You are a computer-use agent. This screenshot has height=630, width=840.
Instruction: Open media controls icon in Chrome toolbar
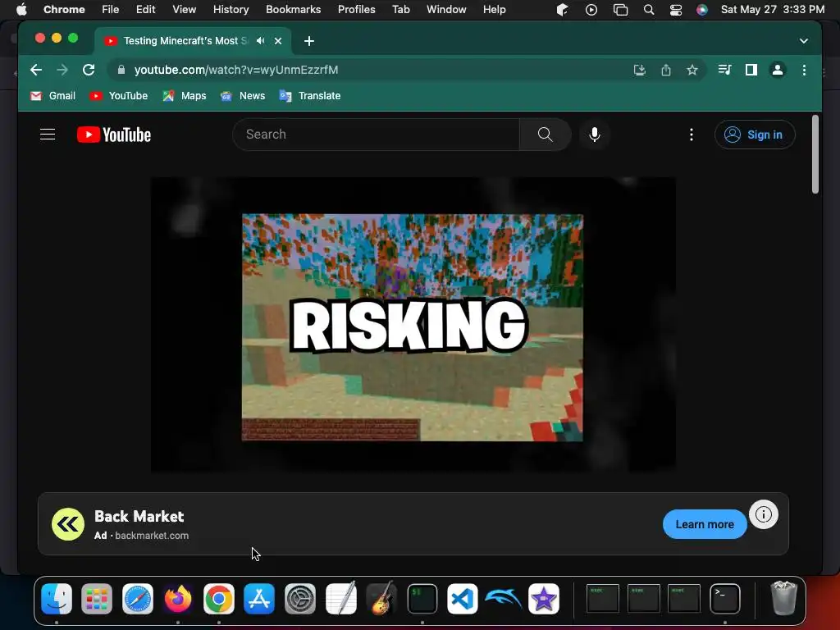724,70
